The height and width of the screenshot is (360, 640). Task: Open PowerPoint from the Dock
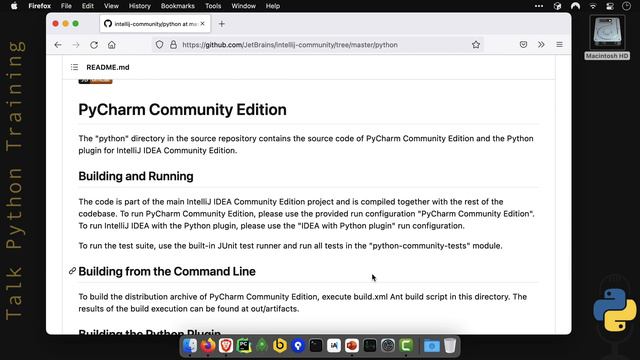(352, 346)
